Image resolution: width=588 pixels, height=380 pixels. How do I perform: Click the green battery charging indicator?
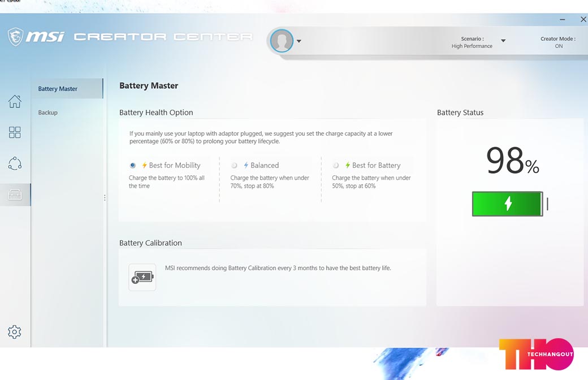pyautogui.click(x=507, y=204)
